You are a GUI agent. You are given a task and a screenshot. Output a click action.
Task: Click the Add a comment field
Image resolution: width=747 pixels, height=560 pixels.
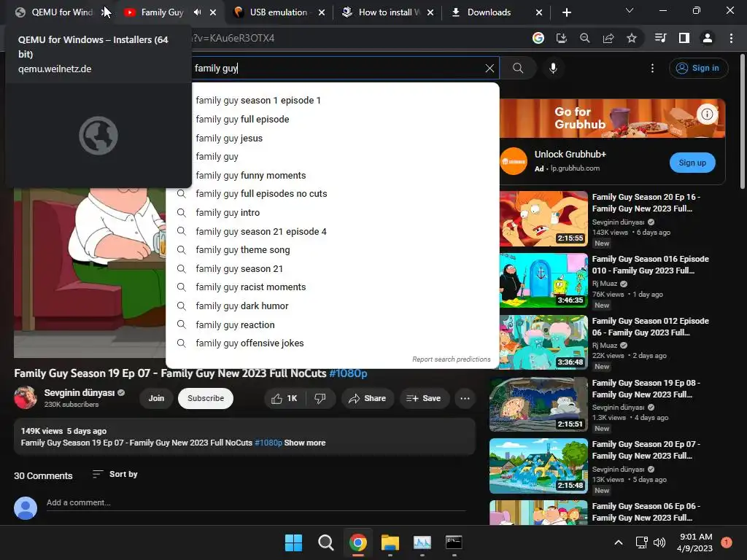[x=256, y=503]
